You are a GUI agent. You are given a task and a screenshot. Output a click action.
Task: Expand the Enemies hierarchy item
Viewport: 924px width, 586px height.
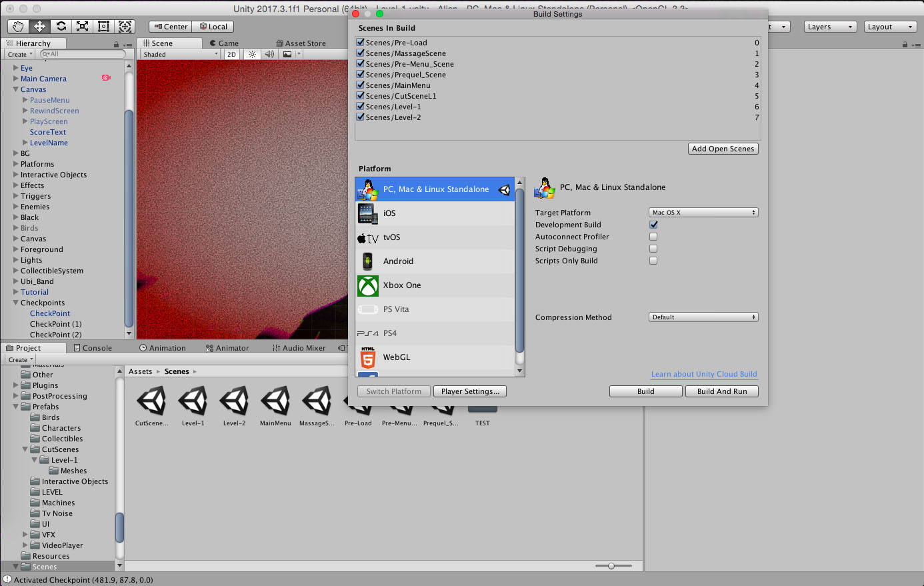pyautogui.click(x=15, y=207)
